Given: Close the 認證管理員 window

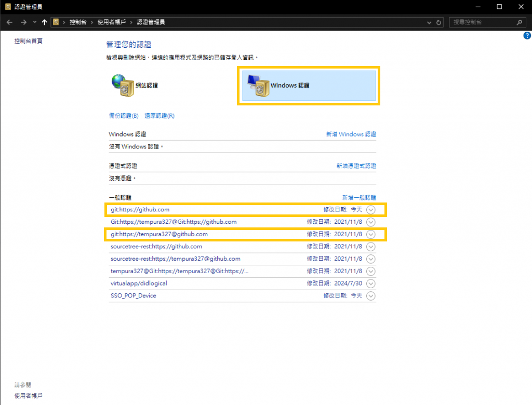Looking at the screenshot, I should (521, 7).
